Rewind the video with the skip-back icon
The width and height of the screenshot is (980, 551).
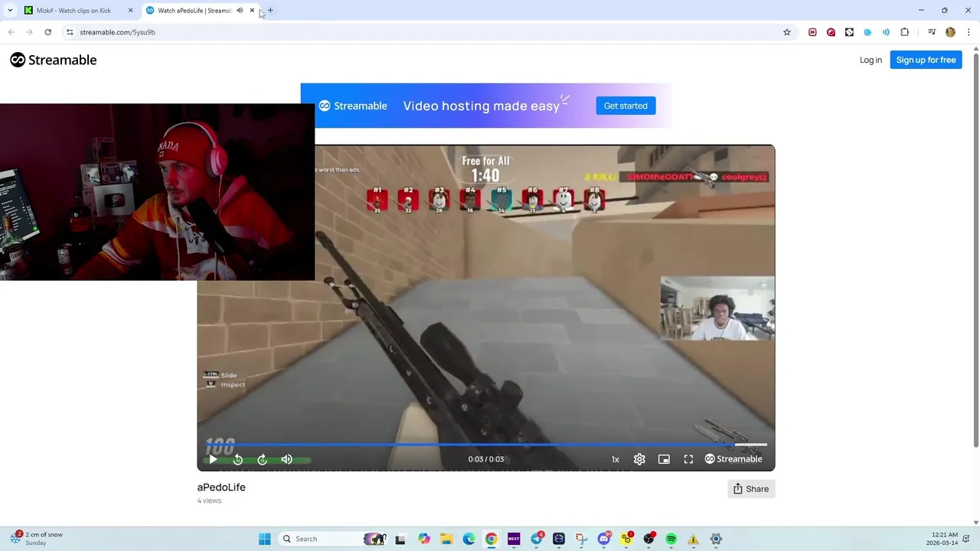[237, 459]
